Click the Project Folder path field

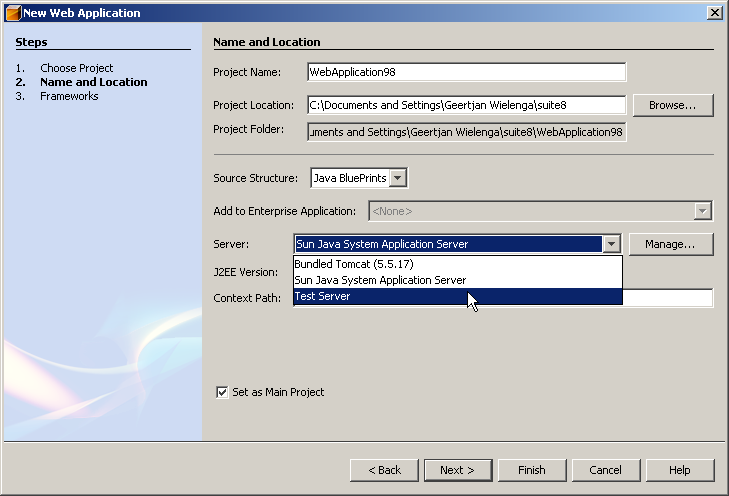[x=466, y=132]
